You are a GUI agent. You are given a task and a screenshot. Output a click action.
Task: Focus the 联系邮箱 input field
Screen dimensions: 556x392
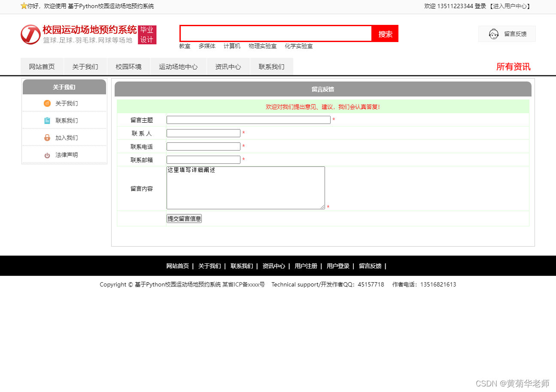pos(204,160)
